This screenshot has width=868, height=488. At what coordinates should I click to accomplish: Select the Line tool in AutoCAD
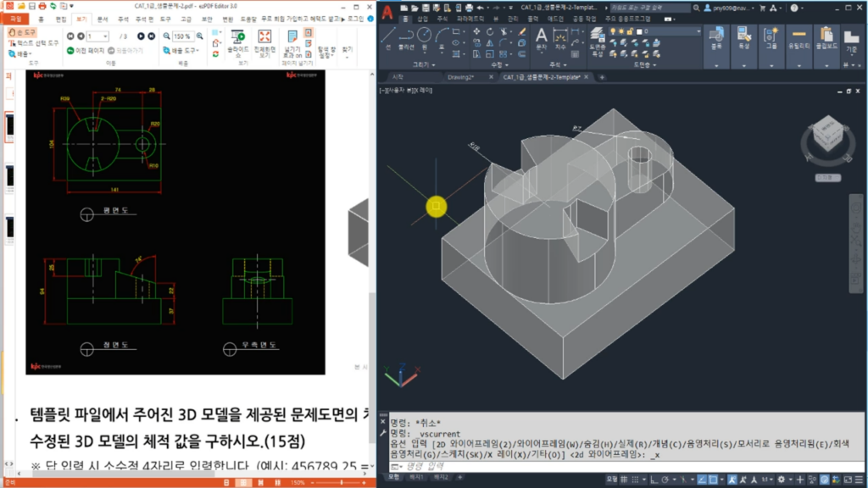[388, 37]
